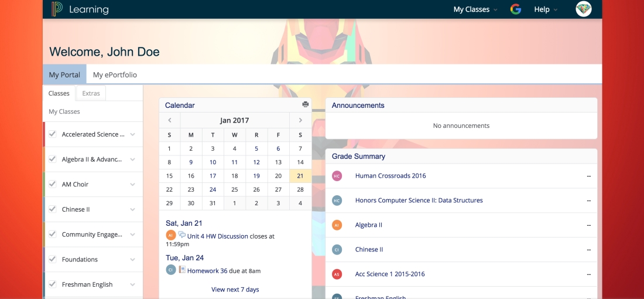
Task: Toggle the Foundations class checkbox
Action: tap(53, 259)
